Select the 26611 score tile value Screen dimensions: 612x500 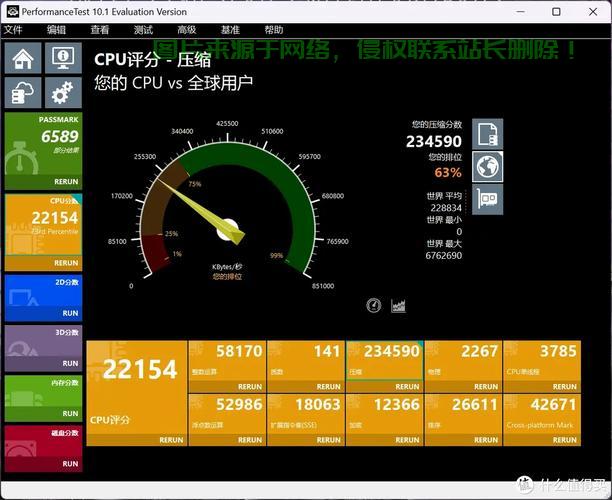tap(475, 404)
